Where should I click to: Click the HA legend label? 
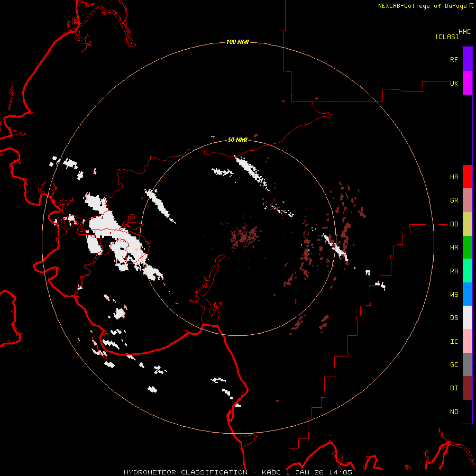click(x=454, y=177)
